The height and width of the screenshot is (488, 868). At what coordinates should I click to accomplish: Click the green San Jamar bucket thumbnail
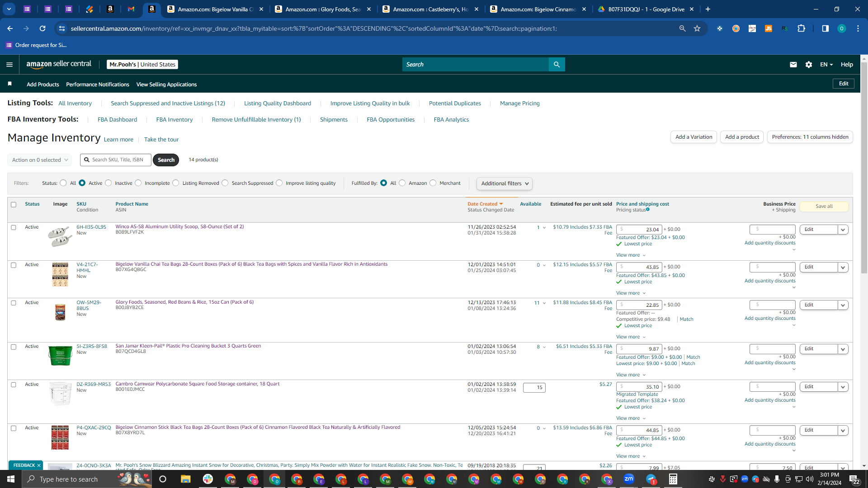point(60,356)
